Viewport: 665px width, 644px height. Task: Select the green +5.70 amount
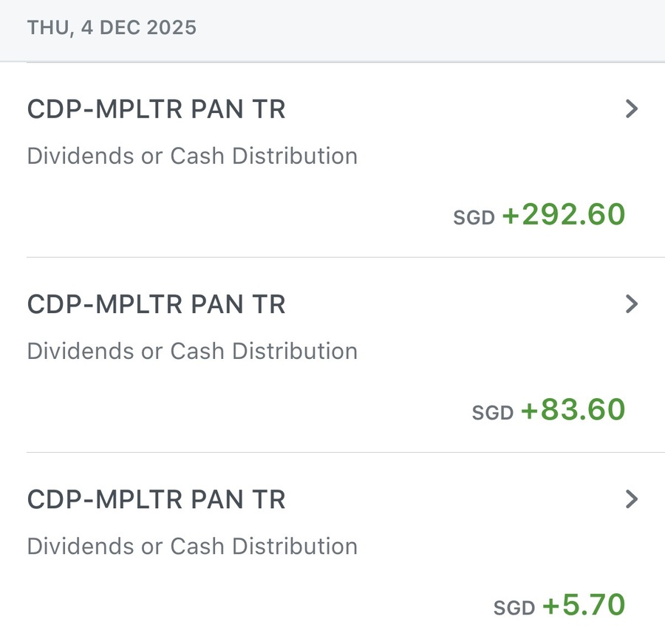(584, 606)
